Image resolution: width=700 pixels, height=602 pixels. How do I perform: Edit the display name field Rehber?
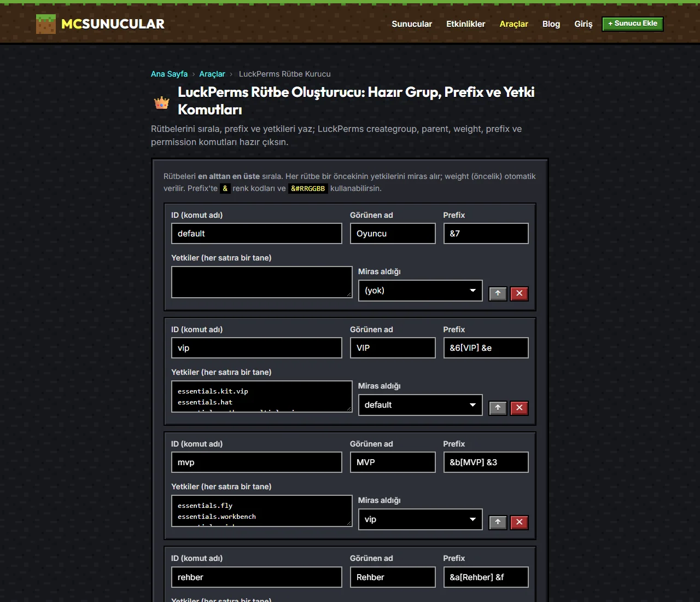point(393,577)
